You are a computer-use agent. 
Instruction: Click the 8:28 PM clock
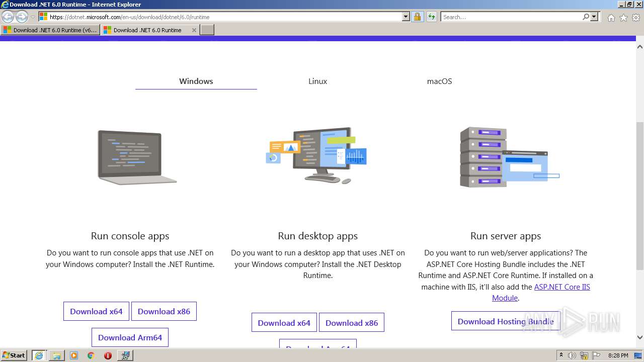point(618,355)
